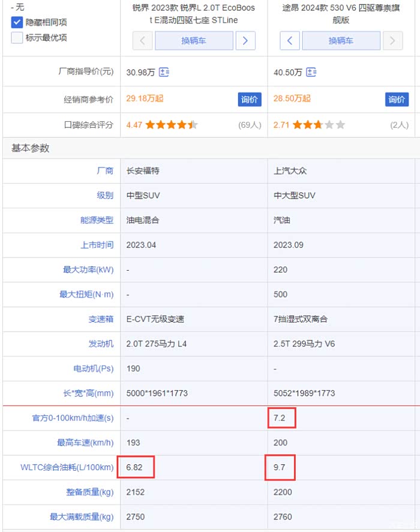Image resolution: width=420 pixels, height=532 pixels.
Task: Click the 最大功率(kW) label
Action: (88, 270)
